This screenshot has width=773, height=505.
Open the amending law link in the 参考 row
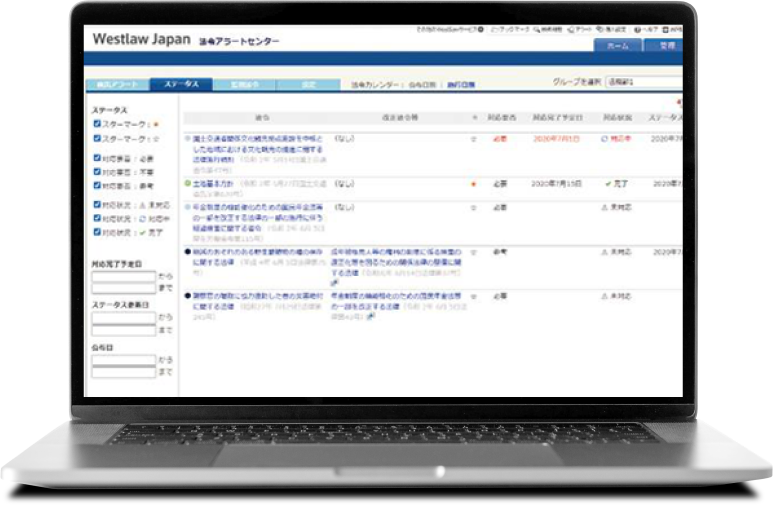point(396,262)
